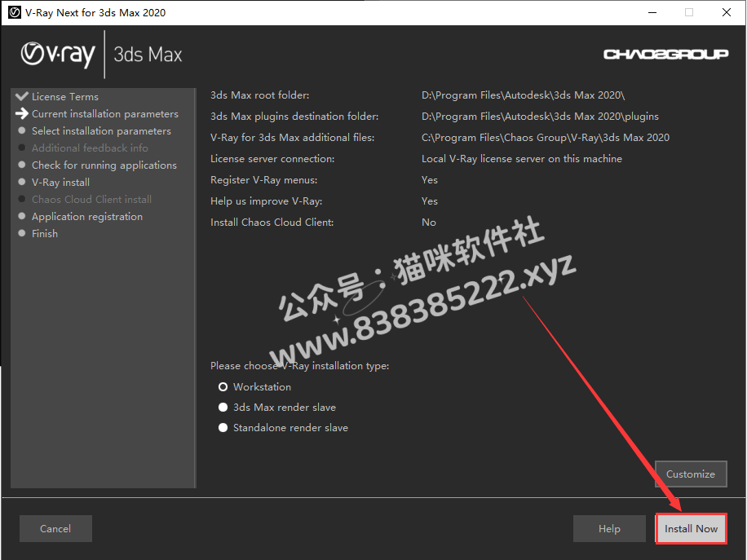Viewport: 747px width, 560px height.
Task: Click the V-Ray 3ds Max logo
Action: point(101,55)
